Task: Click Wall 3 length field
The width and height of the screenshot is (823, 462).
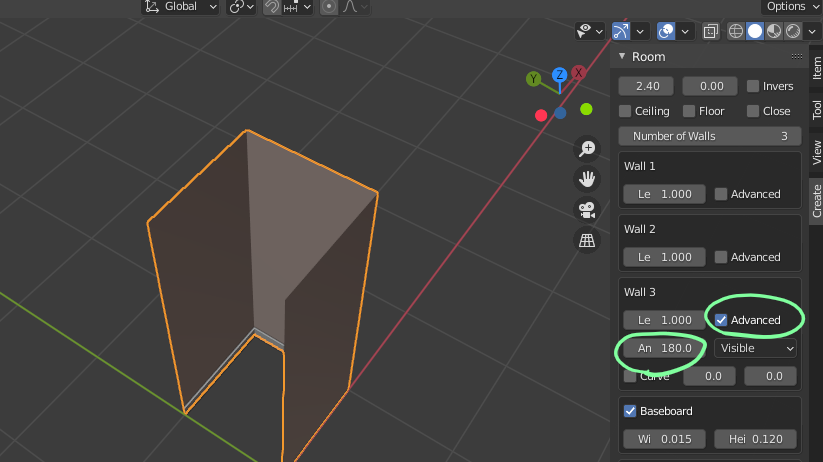Action: pos(664,320)
